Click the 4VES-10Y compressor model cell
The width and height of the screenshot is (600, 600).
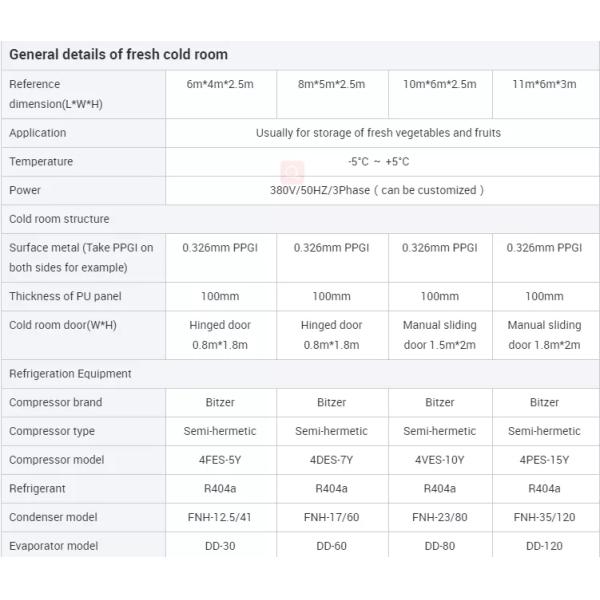439,460
